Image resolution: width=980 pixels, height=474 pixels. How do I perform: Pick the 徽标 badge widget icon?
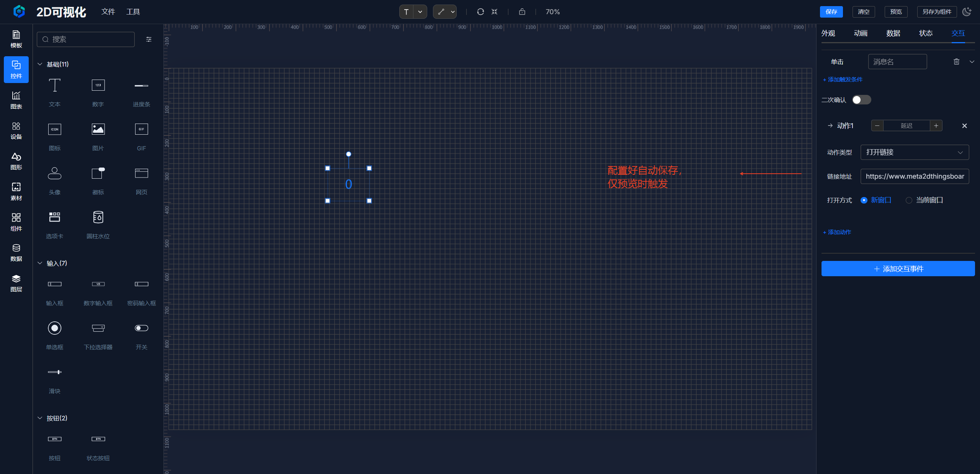[x=98, y=173]
